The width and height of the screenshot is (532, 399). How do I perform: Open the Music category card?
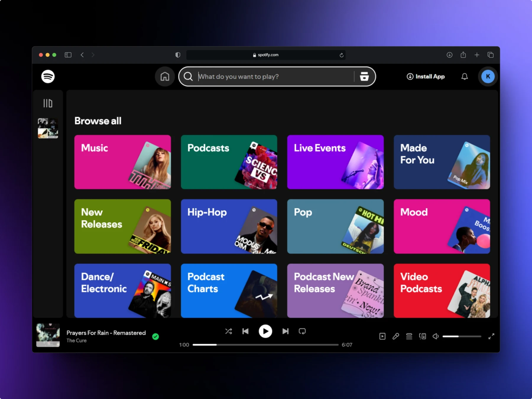[x=123, y=162]
